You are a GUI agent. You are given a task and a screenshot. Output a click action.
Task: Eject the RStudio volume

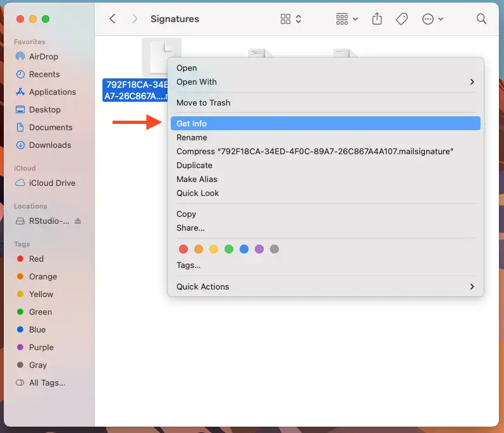point(78,221)
